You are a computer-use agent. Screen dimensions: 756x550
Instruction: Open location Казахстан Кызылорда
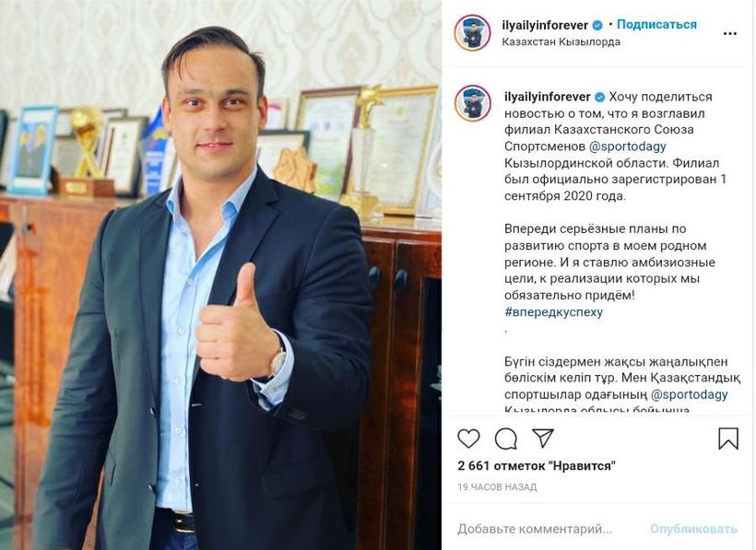point(561,41)
